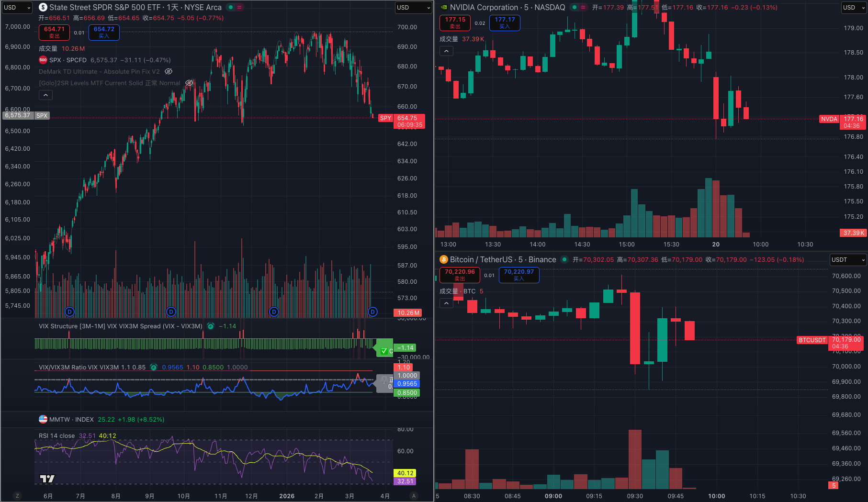Click the dividend D marker near December
Image resolution: width=868 pixels, height=502 pixels.
[x=274, y=312]
